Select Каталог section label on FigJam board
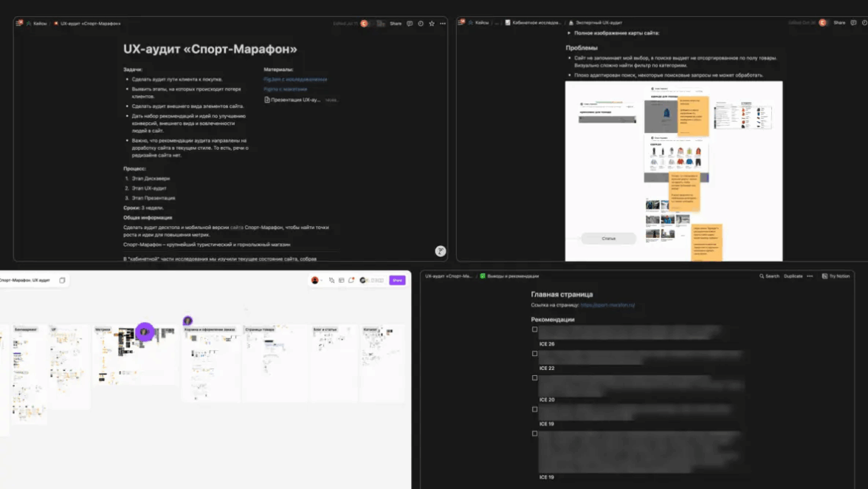The image size is (868, 489). coord(370,329)
